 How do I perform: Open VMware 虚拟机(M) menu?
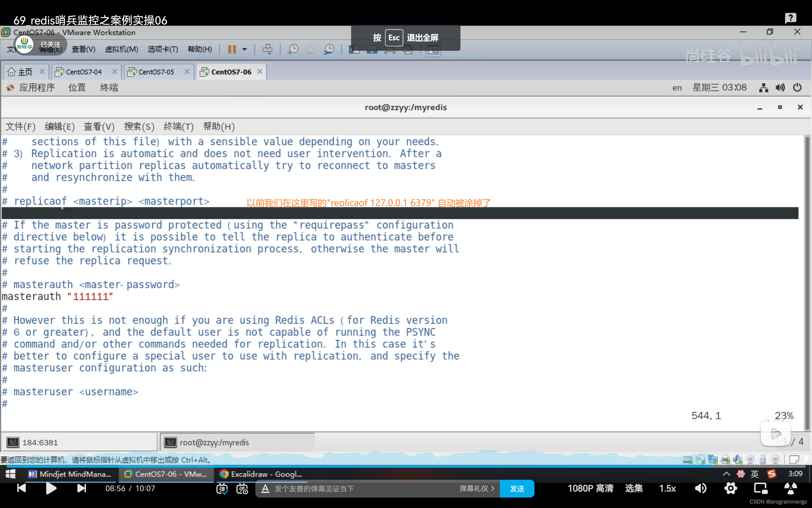pyautogui.click(x=121, y=50)
